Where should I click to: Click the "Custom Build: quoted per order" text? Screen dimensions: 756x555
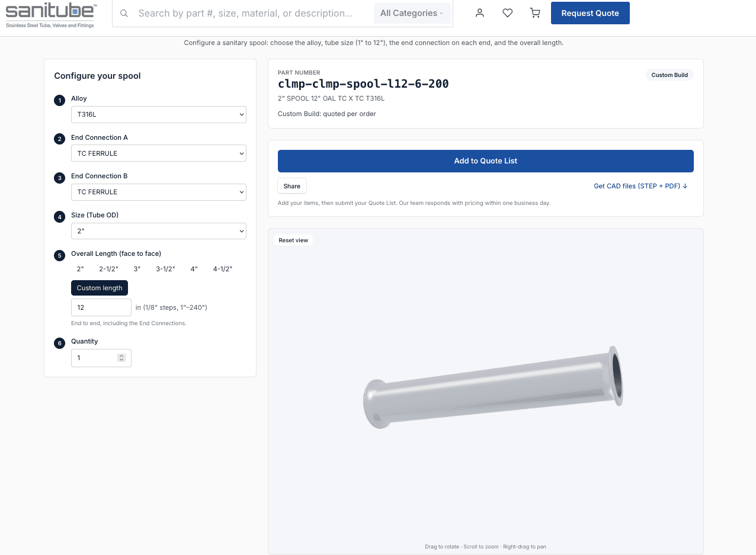(x=327, y=114)
